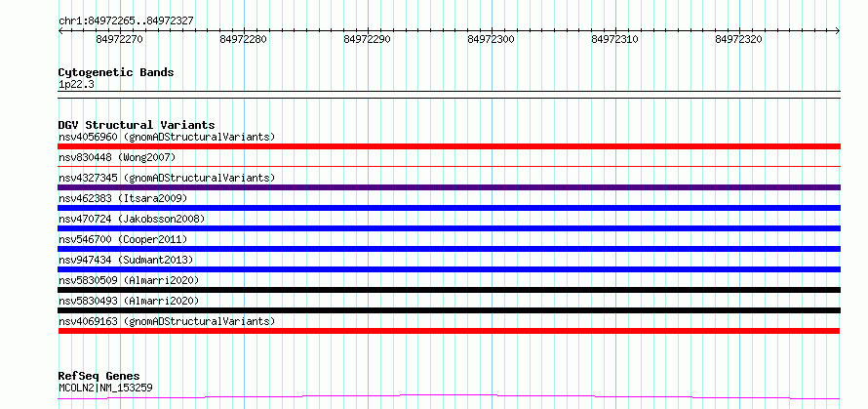Click the RefSeq Genes track heading
This screenshot has width=868, height=409.
[x=99, y=377]
